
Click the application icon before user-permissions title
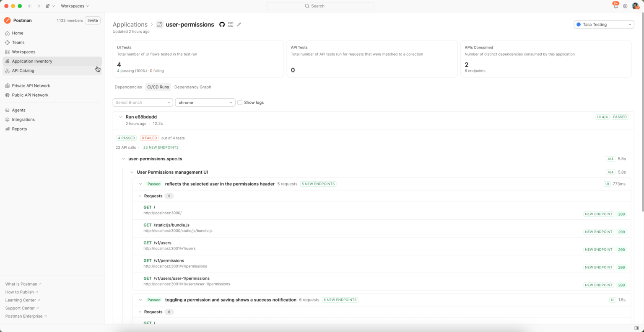160,25
